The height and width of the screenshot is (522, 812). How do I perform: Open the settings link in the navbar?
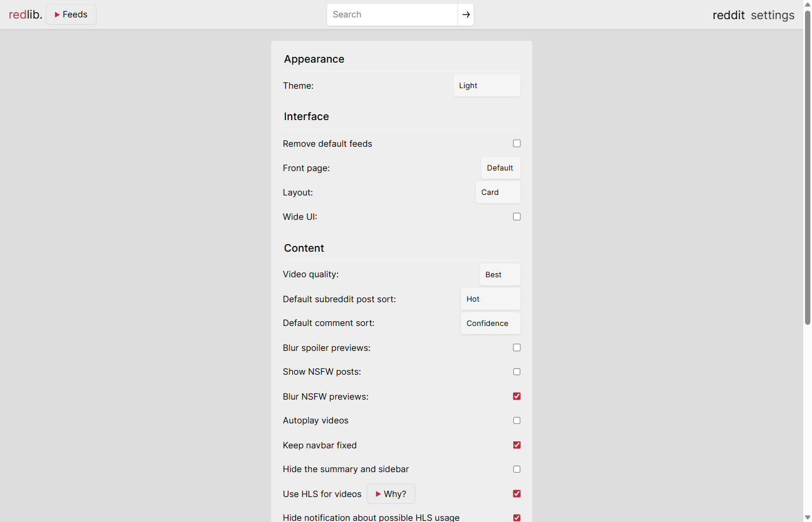tap(773, 15)
